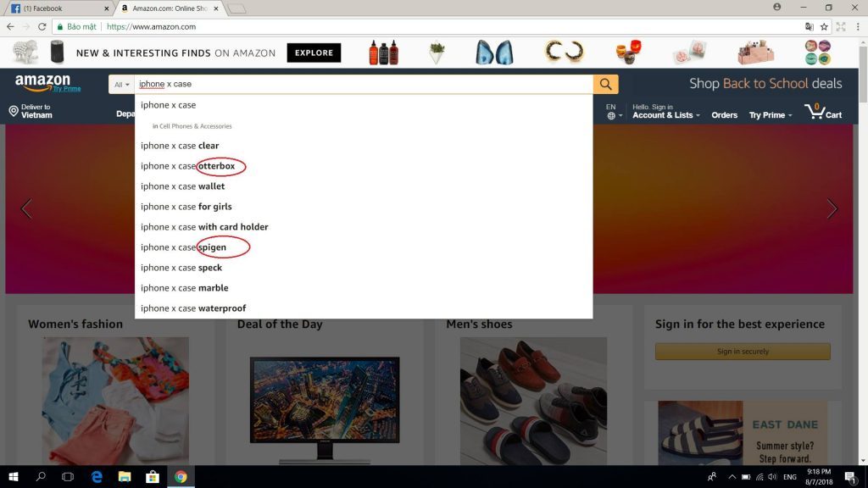Click Sign in securely button
Image resolution: width=868 pixels, height=488 pixels.
743,352
